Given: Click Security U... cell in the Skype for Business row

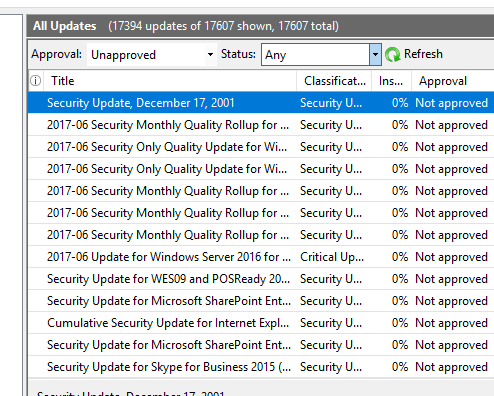Looking at the screenshot, I should [331, 367].
